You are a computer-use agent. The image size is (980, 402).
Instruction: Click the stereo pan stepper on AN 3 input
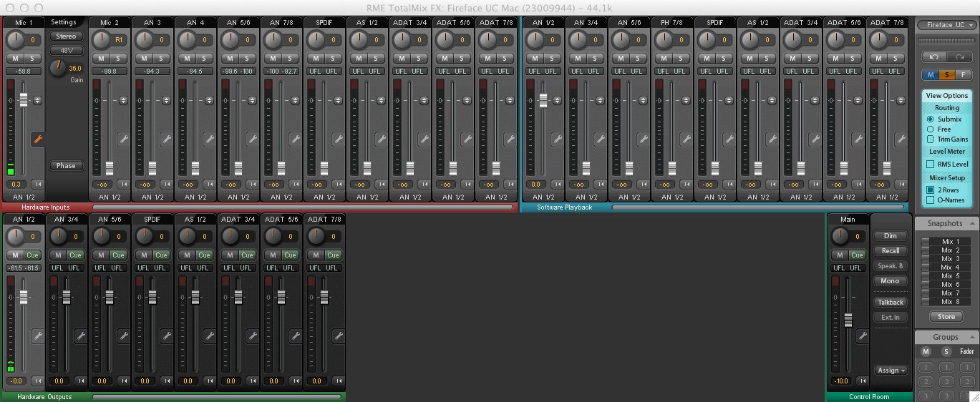click(166, 100)
